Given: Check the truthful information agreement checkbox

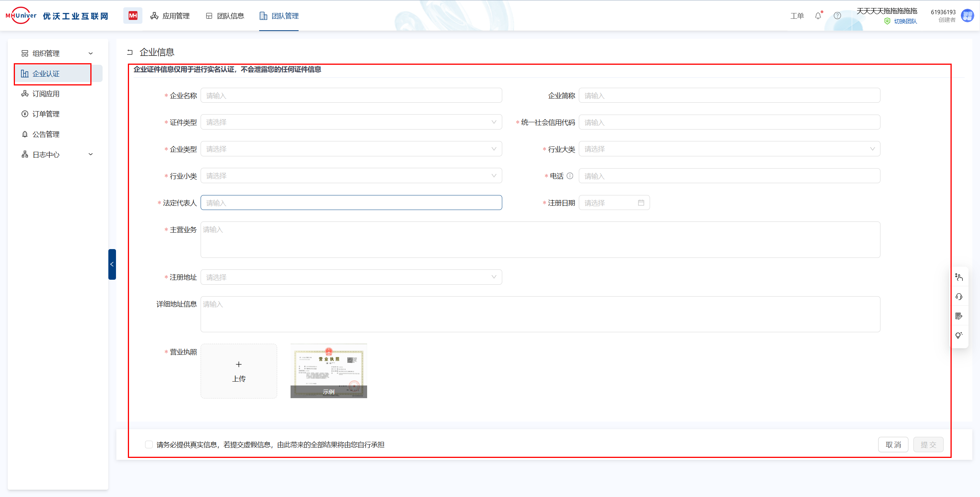Looking at the screenshot, I should tap(149, 445).
